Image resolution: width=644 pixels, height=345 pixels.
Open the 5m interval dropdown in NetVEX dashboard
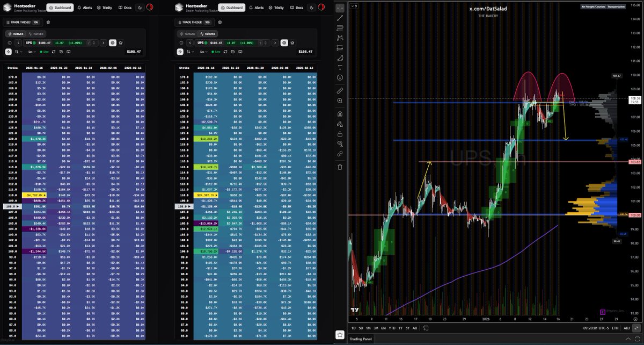pos(204,52)
